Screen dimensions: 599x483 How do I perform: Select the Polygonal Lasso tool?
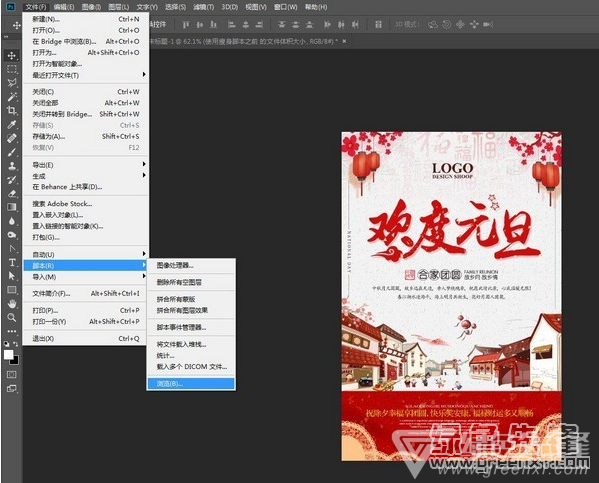tap(12, 83)
